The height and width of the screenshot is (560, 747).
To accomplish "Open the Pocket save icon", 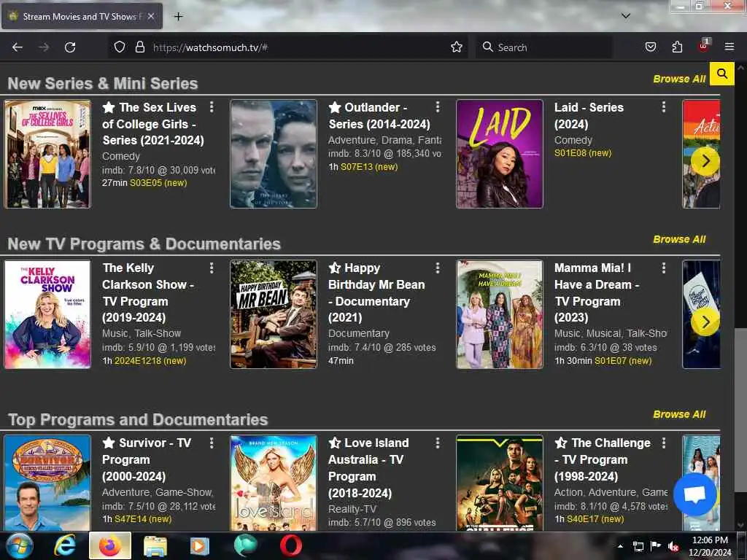I will point(650,47).
